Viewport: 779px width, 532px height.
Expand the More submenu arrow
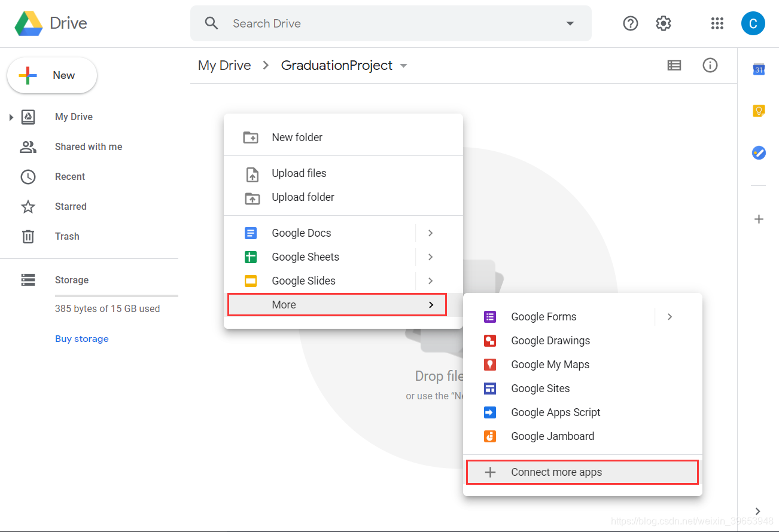[x=431, y=305]
